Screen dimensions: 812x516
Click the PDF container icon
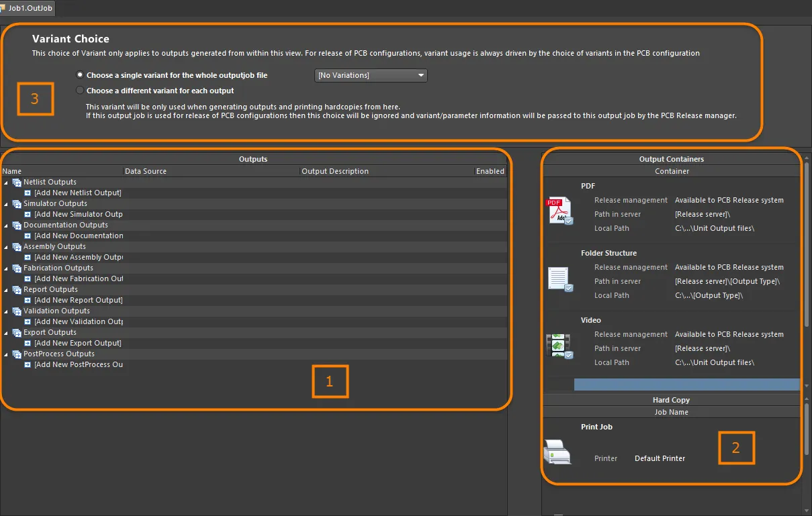tap(559, 211)
